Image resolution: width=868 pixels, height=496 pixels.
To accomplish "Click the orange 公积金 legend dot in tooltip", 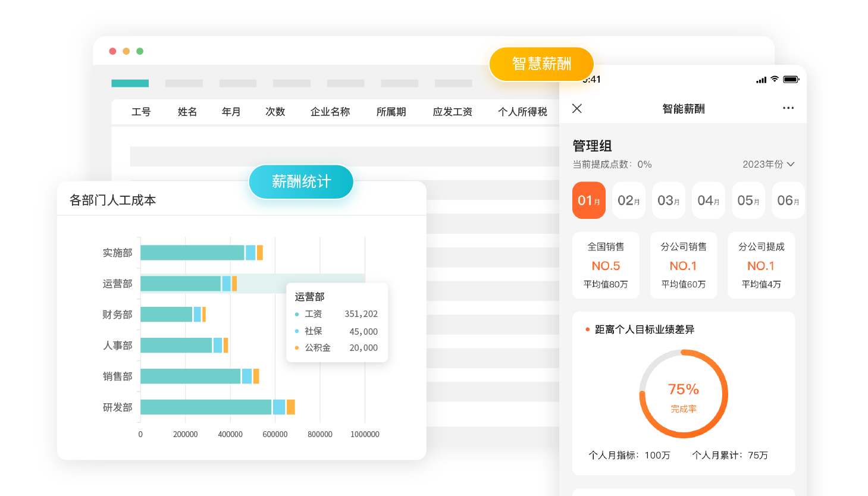I will tap(297, 348).
